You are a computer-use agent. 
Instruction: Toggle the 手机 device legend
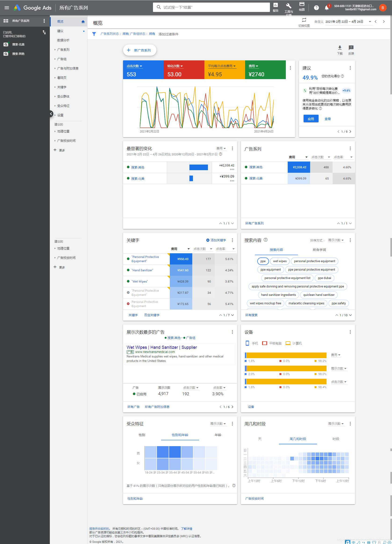coord(252,343)
